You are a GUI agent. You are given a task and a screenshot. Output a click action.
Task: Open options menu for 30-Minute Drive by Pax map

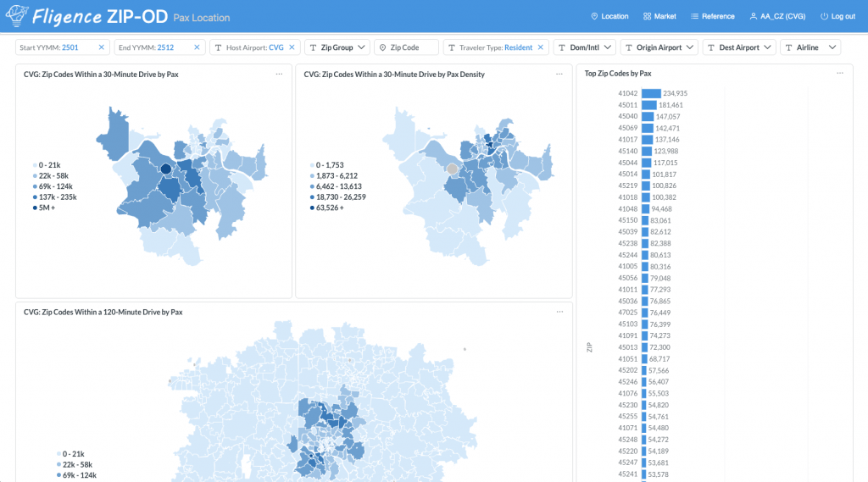pyautogui.click(x=279, y=75)
